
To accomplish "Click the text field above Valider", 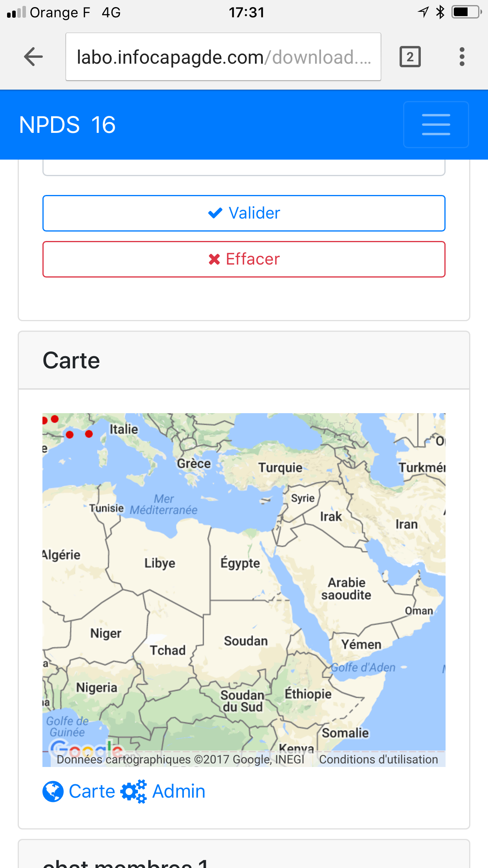I will click(244, 167).
